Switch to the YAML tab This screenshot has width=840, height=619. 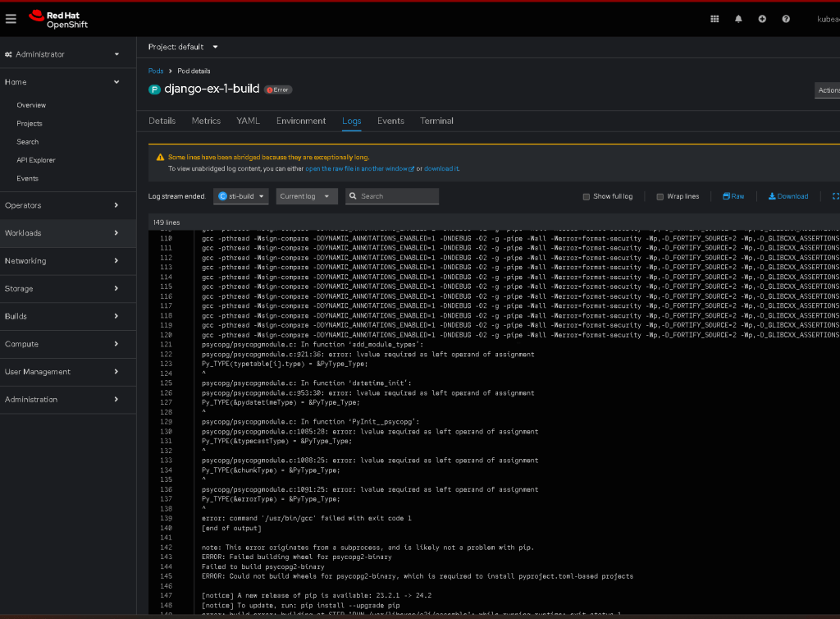click(248, 122)
